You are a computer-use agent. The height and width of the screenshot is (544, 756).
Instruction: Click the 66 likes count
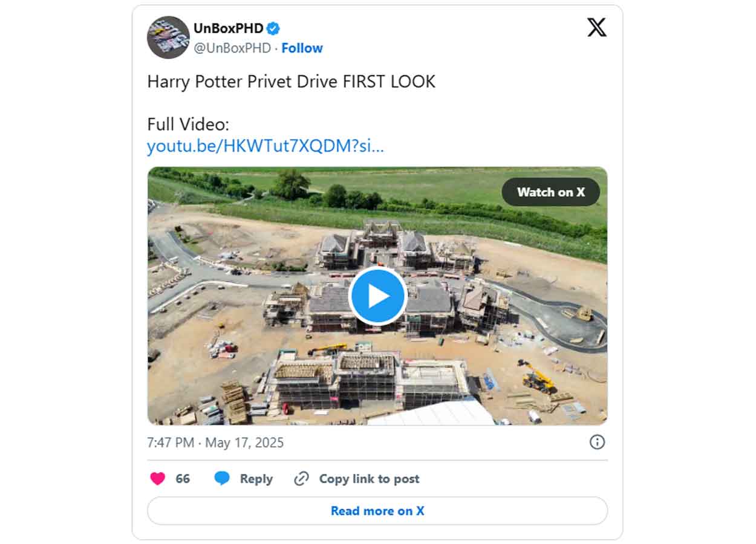pyautogui.click(x=183, y=479)
